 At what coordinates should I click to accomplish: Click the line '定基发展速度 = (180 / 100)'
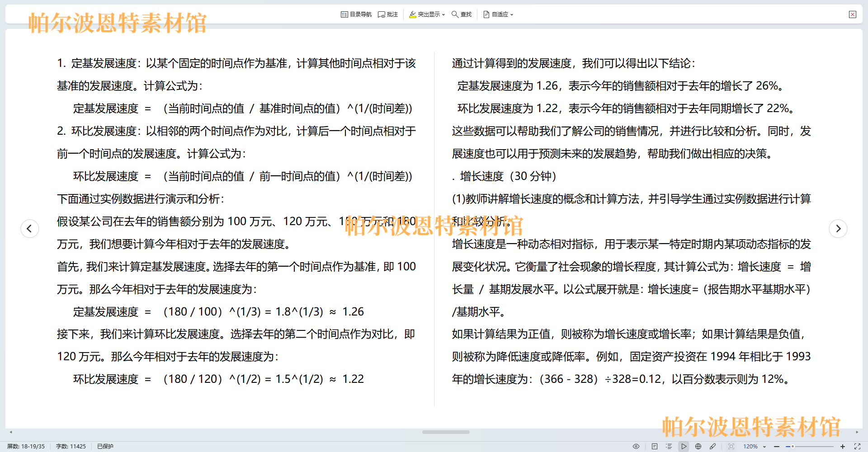coord(218,311)
